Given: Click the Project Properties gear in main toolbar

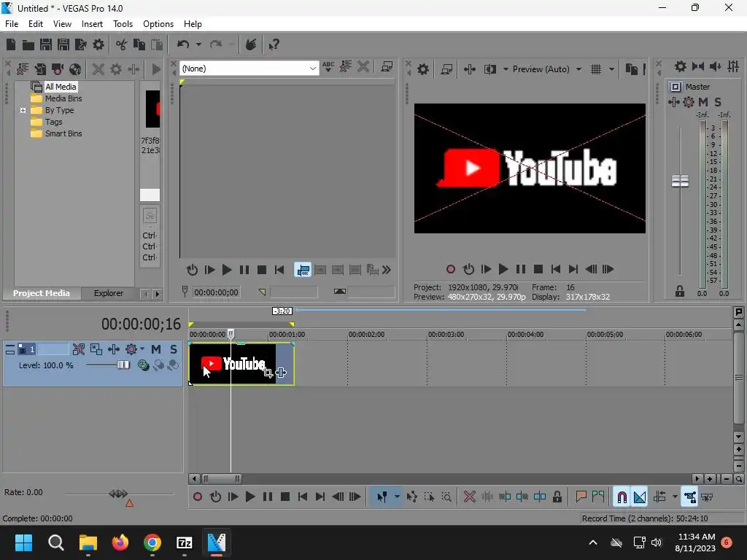Looking at the screenshot, I should (98, 44).
